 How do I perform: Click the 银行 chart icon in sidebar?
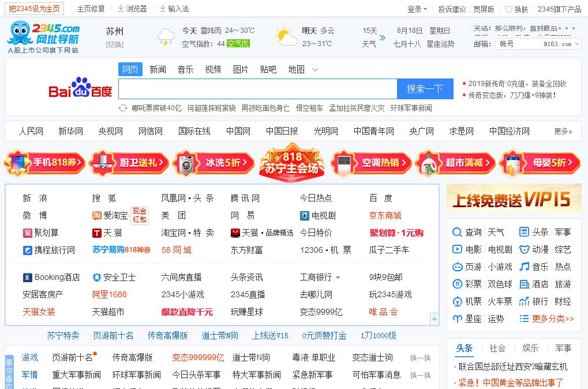pyautogui.click(x=524, y=301)
